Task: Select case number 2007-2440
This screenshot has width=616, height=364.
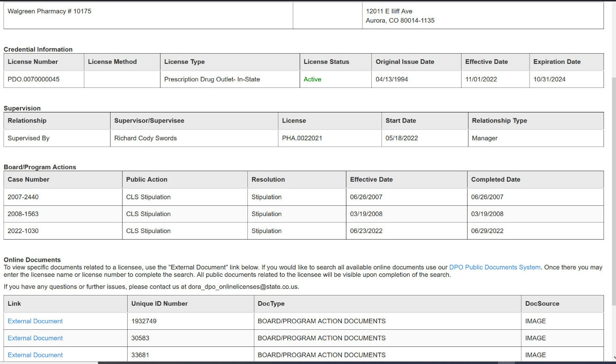Action: 23,197
